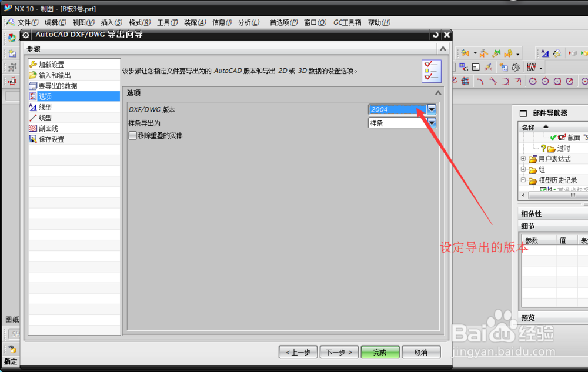Open the 文件(F) menu
Image resolution: width=588 pixels, height=372 pixels.
coord(28,22)
